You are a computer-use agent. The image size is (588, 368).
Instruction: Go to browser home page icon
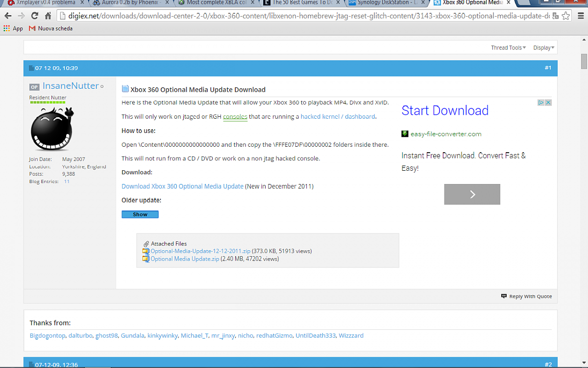coord(48,16)
